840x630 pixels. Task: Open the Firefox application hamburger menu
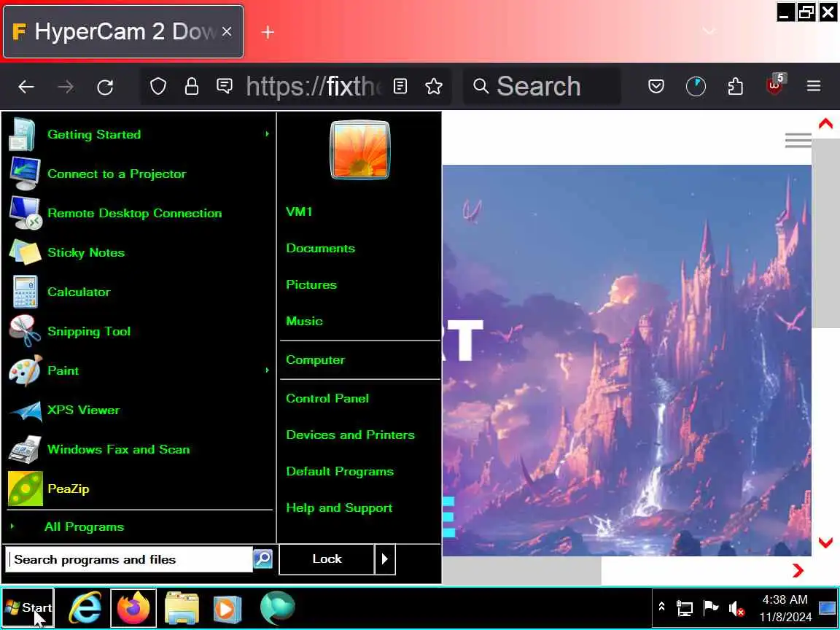[814, 86]
